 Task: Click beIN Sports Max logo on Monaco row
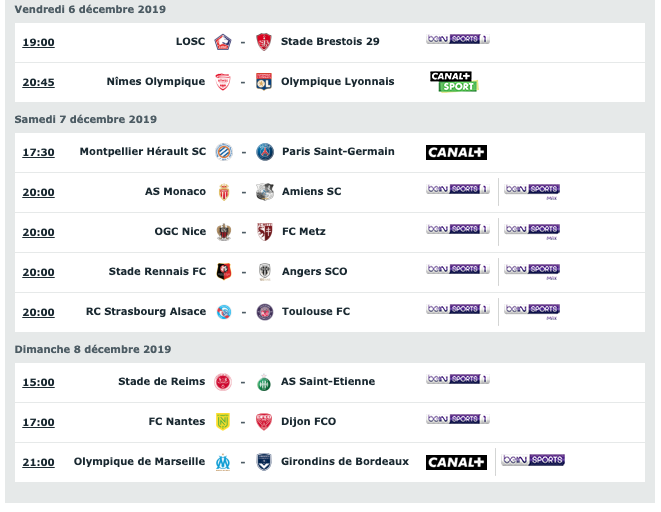click(532, 192)
